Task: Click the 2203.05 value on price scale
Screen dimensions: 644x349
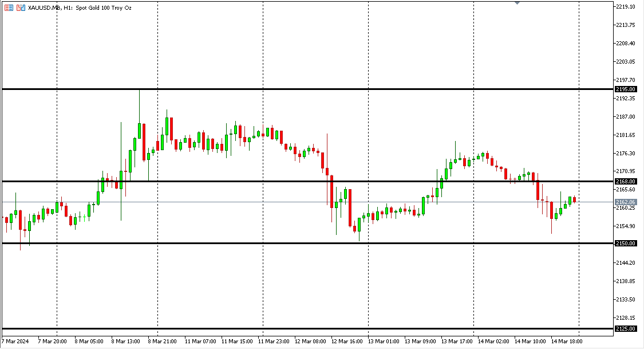Action: pyautogui.click(x=626, y=62)
